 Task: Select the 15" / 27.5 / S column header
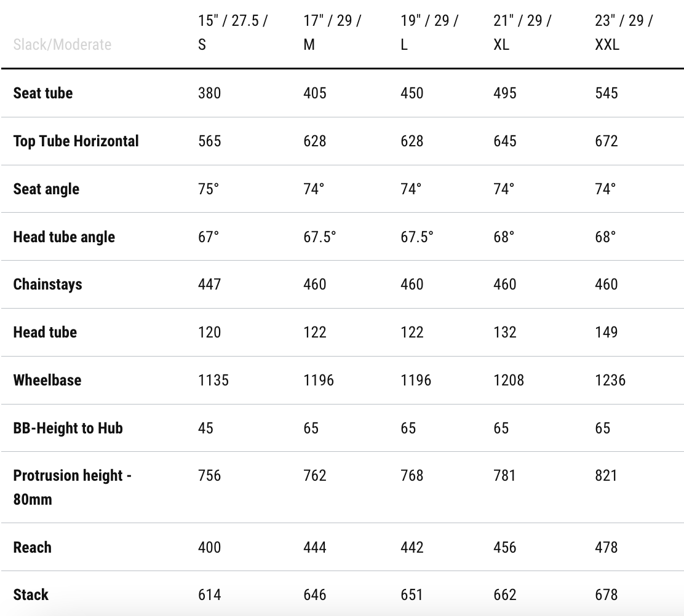click(233, 33)
